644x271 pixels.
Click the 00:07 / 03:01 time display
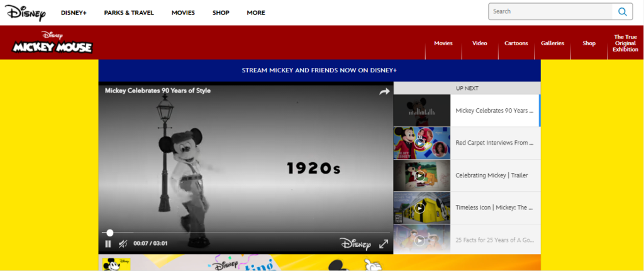pos(150,243)
